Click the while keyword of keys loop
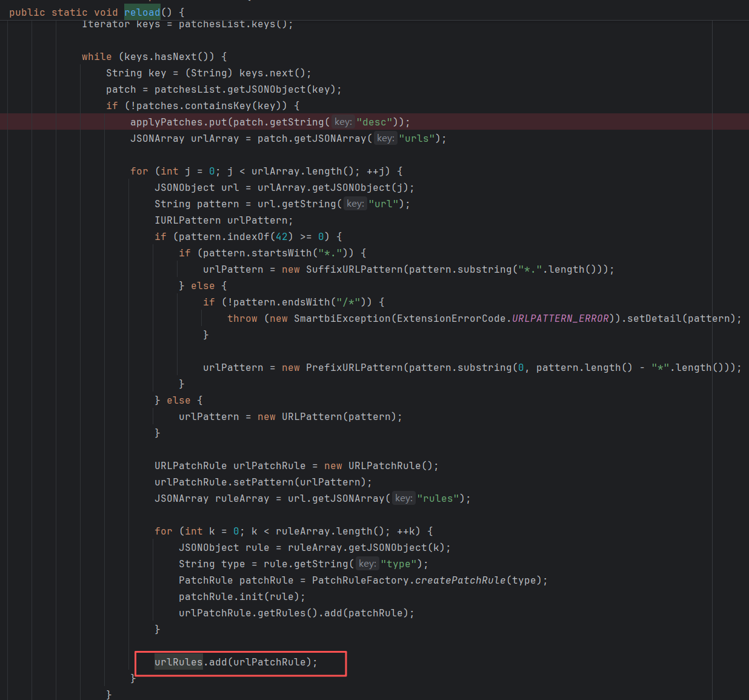The image size is (749, 700). click(96, 56)
